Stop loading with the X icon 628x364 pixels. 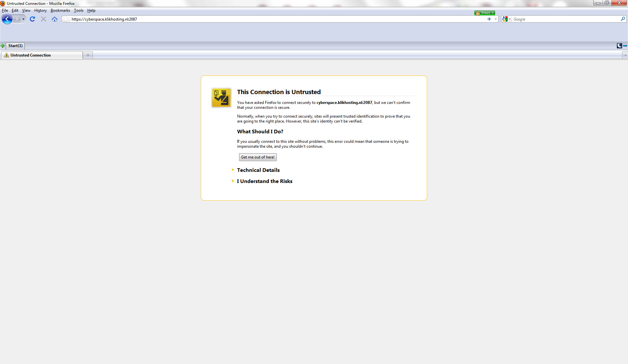[x=43, y=19]
